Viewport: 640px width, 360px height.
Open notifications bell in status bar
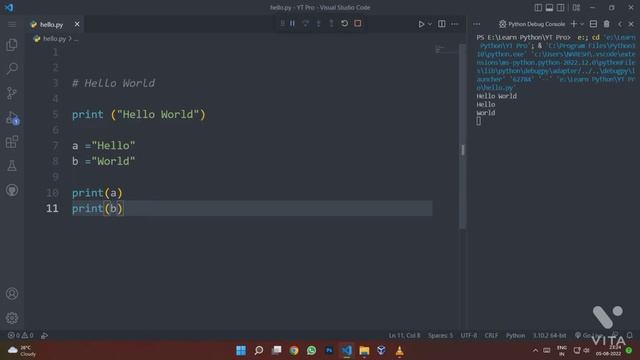(629, 335)
